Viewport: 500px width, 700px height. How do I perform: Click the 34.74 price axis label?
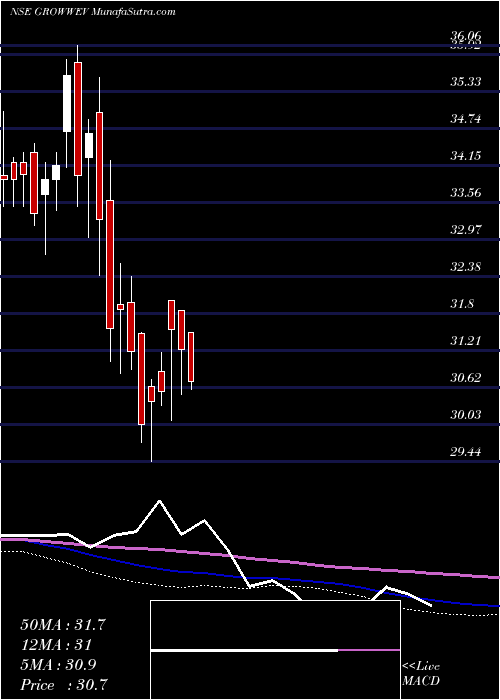tap(466, 119)
